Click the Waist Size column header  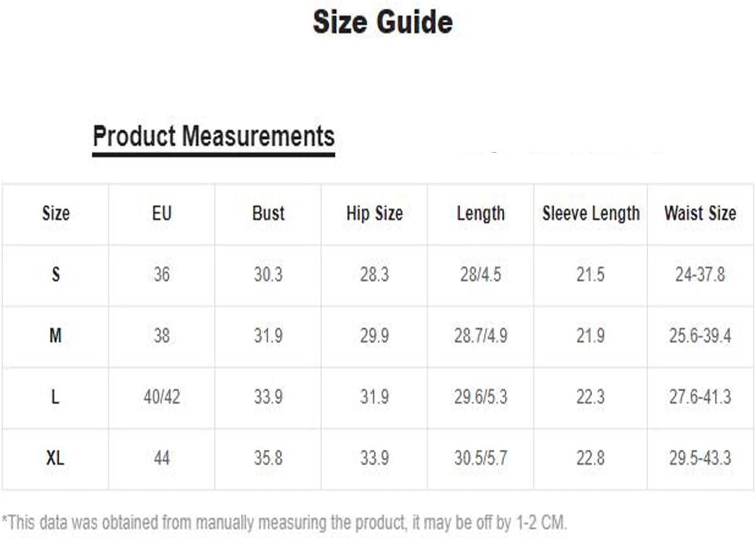click(700, 213)
